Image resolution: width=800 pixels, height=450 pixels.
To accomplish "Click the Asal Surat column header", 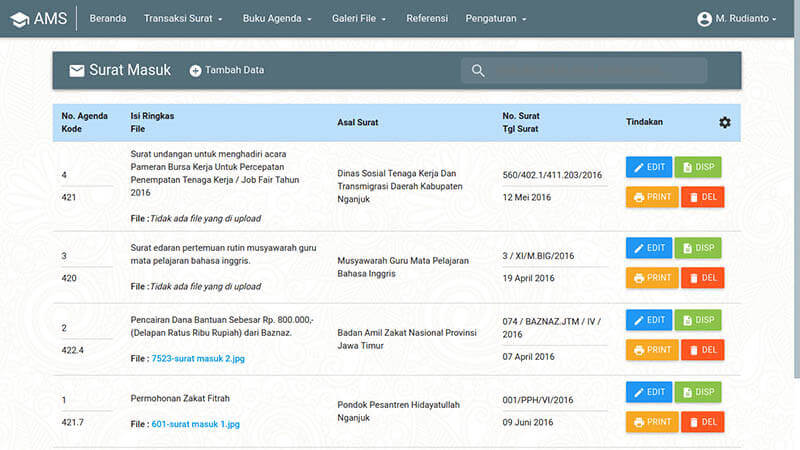I will tap(358, 122).
